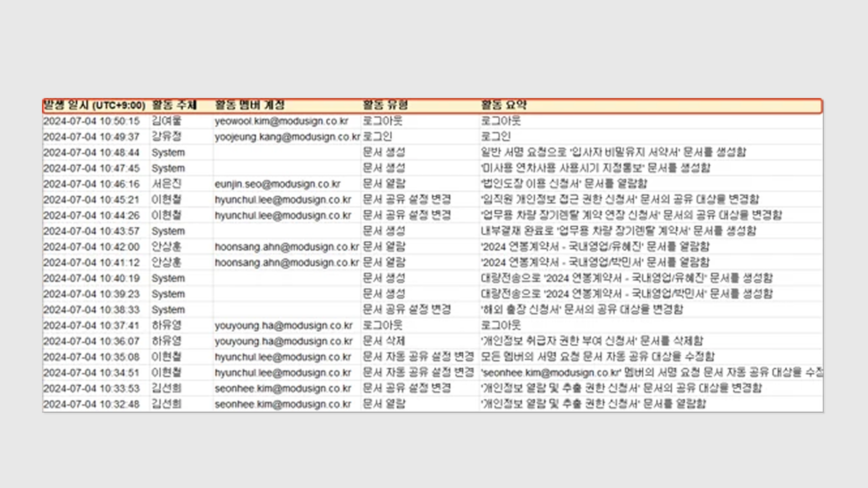The width and height of the screenshot is (868, 488).
Task: Select the 10:35:08 문서 자동 공유 설정 변경 cell
Action: [418, 357]
